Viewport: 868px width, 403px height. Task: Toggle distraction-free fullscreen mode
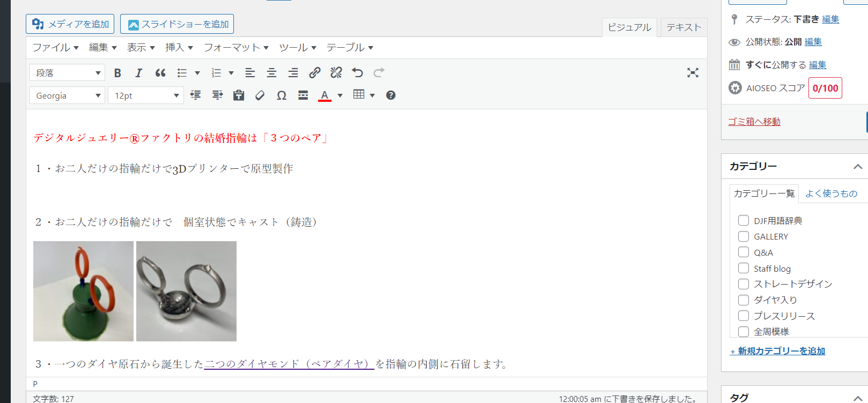(x=693, y=73)
